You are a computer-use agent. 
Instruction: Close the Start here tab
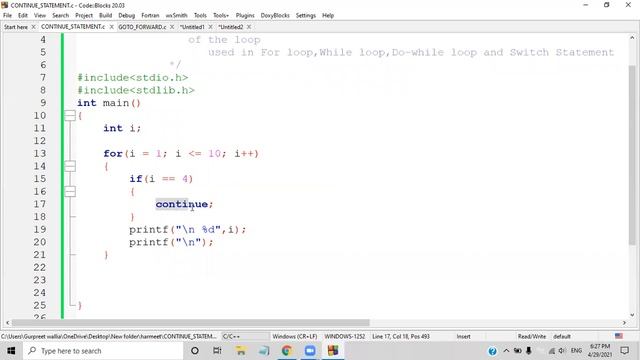coord(33,27)
